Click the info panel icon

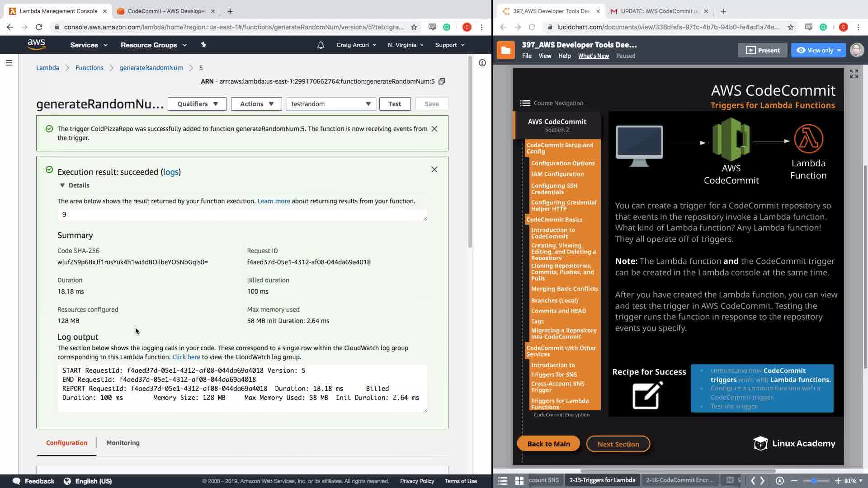point(482,63)
